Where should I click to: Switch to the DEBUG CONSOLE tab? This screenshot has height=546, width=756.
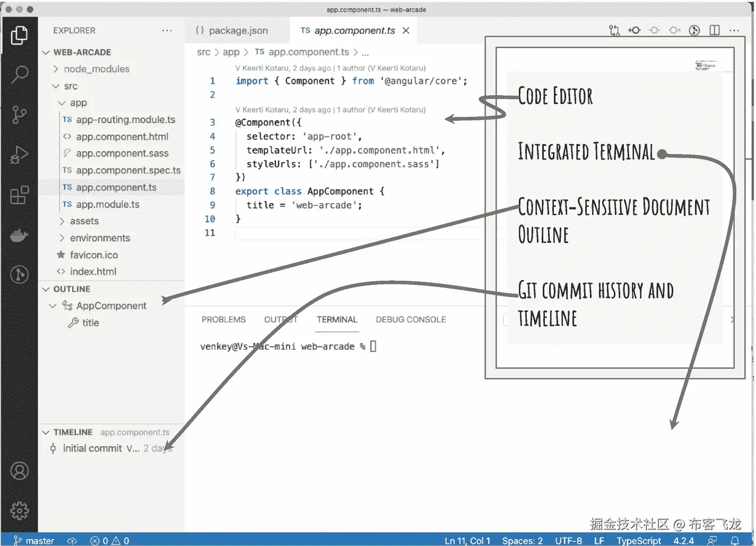tap(411, 319)
